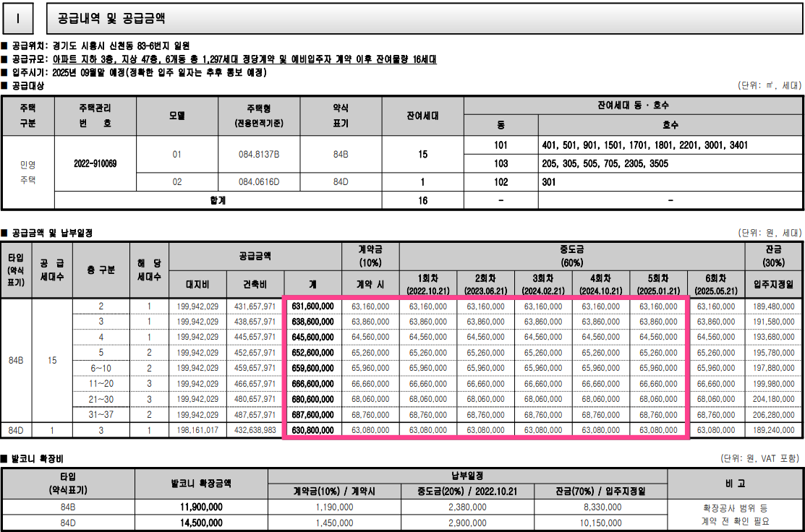
Task: Select total price 666,600,000
Action: pyautogui.click(x=312, y=384)
